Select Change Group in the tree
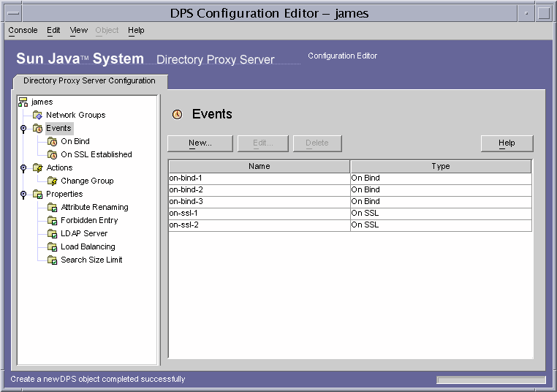Viewport: 557px width, 392px height. [x=87, y=181]
